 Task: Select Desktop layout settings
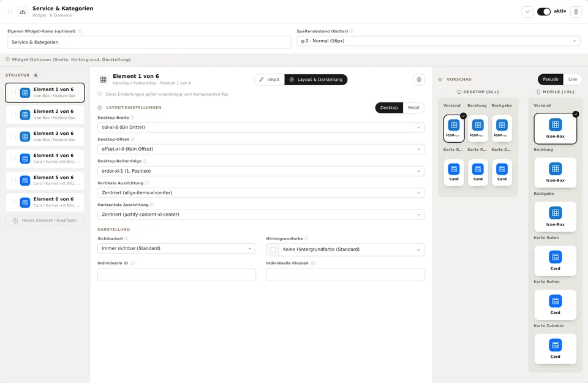[389, 108]
